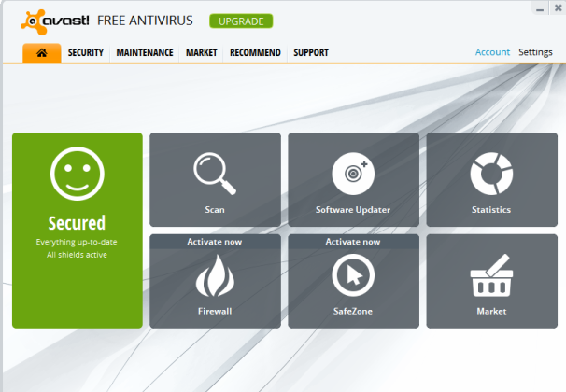Launch the SafeZone cursor icon
566x392 pixels.
[353, 275]
